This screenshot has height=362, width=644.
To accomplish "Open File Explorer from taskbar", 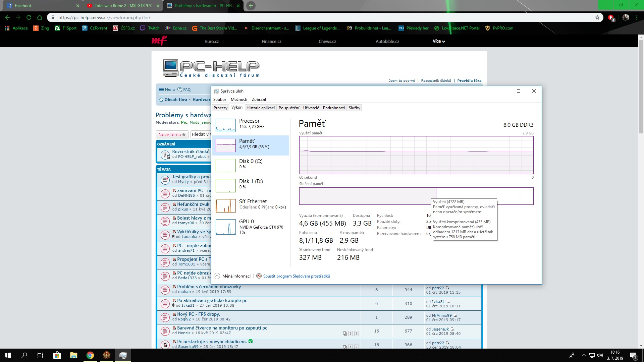I will tap(73, 355).
